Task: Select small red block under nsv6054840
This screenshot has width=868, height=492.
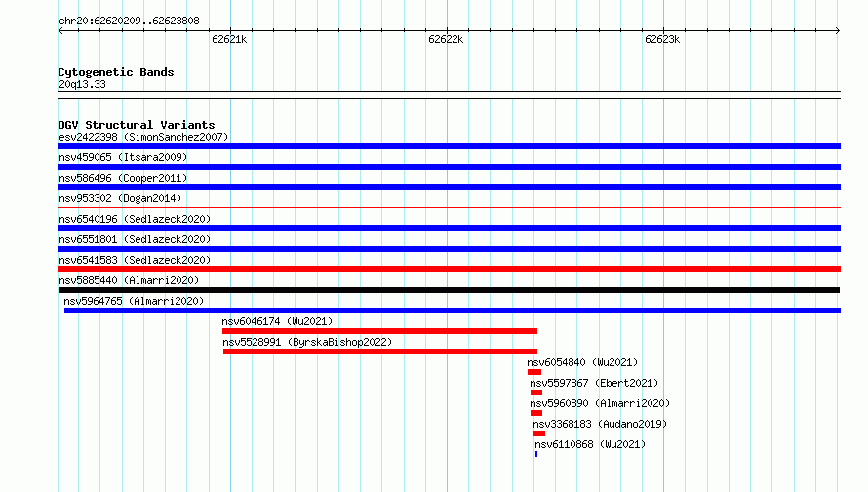Action: click(x=534, y=372)
